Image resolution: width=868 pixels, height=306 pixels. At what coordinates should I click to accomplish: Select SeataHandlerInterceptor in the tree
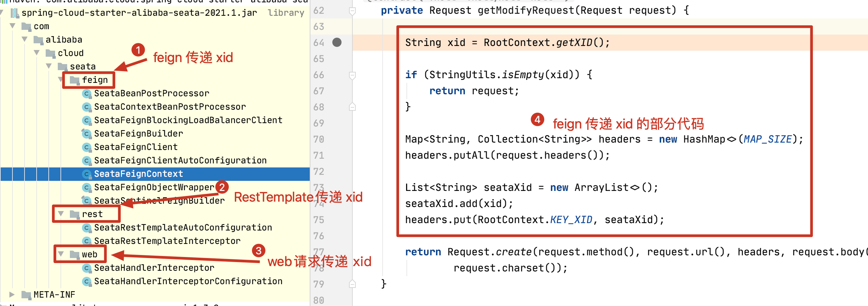click(154, 268)
